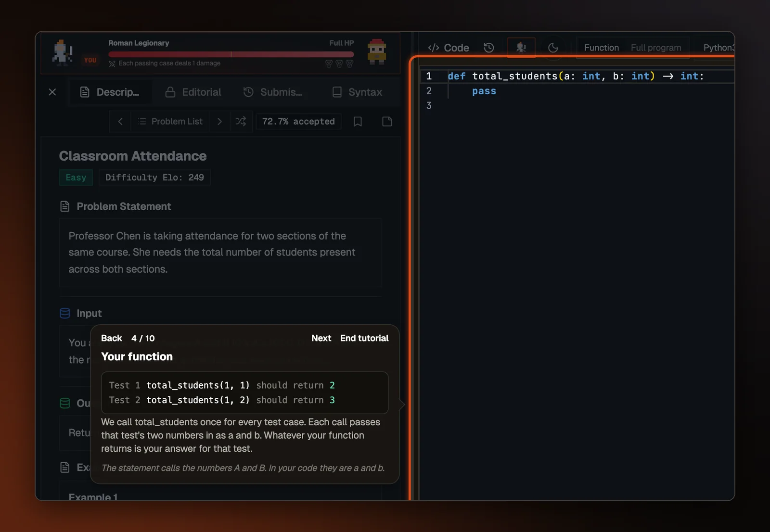Click the Code panel header
The width and height of the screenshot is (770, 532).
449,48
